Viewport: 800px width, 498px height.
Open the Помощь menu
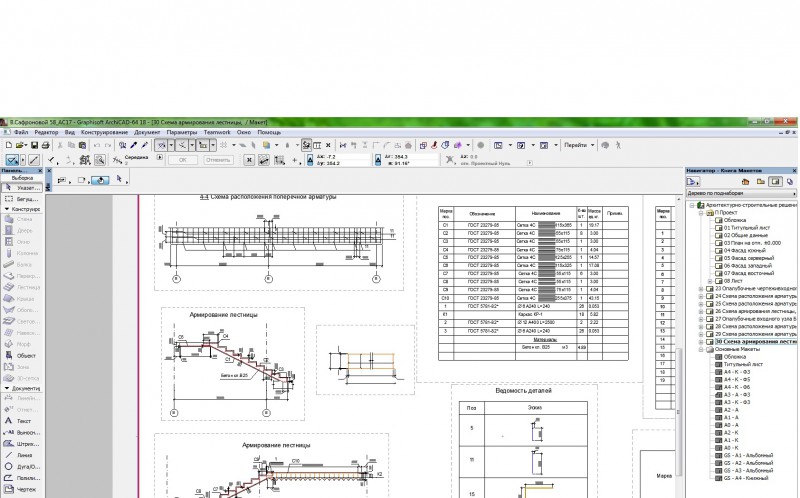point(269,133)
